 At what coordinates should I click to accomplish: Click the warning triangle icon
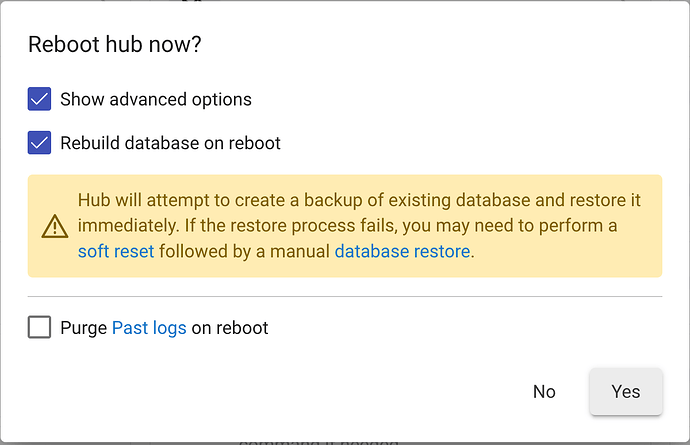(55, 226)
